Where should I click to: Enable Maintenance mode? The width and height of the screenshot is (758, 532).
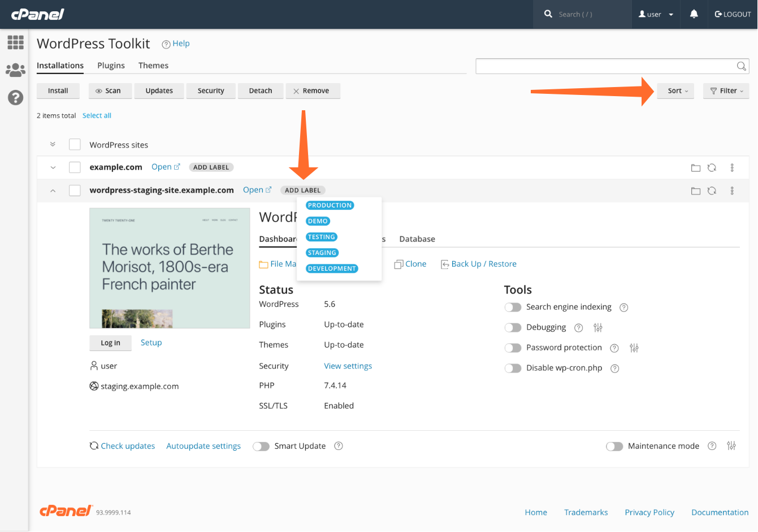tap(614, 446)
